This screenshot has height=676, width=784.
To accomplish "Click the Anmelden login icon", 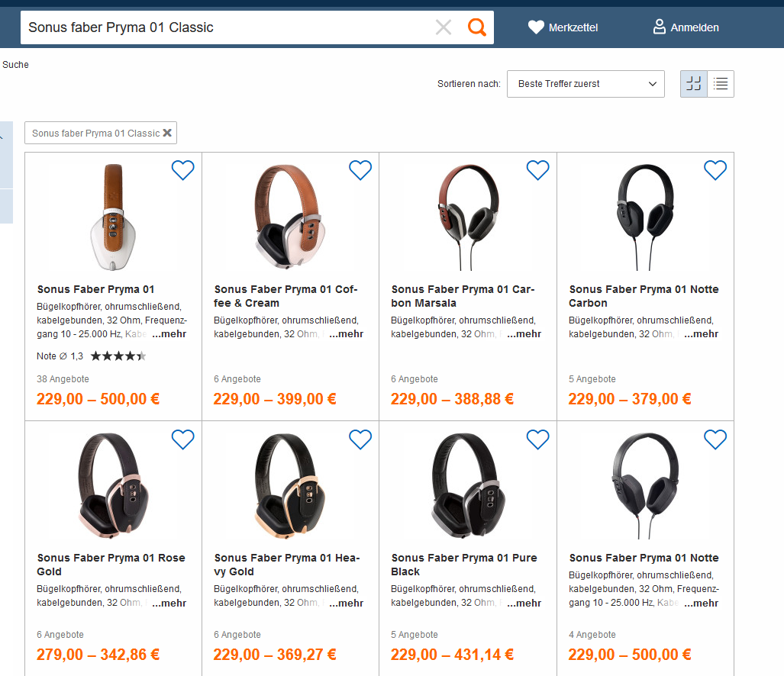I will pyautogui.click(x=660, y=27).
